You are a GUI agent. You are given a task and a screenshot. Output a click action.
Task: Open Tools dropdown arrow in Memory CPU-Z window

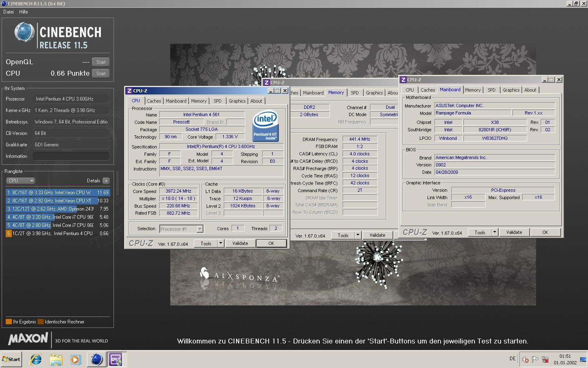pos(358,235)
